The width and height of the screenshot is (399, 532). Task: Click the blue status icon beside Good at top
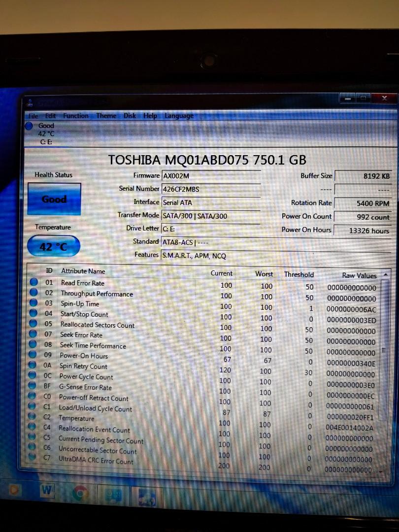click(x=29, y=126)
